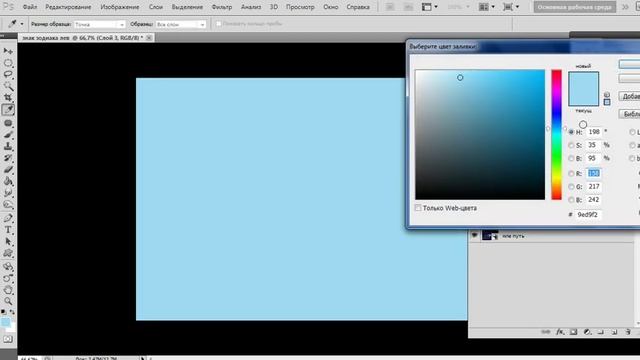Click the layer style fx icon
The width and height of the screenshot is (640, 360).
(560, 332)
